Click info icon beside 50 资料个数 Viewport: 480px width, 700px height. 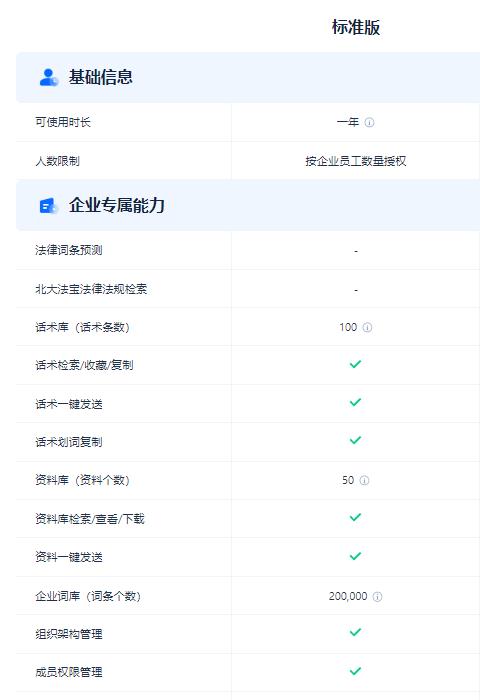point(364,480)
